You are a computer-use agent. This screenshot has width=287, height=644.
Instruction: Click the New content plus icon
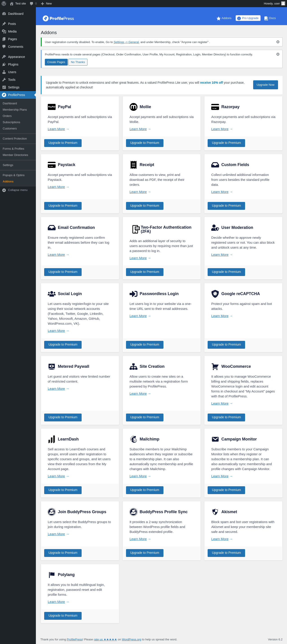coord(42,4)
